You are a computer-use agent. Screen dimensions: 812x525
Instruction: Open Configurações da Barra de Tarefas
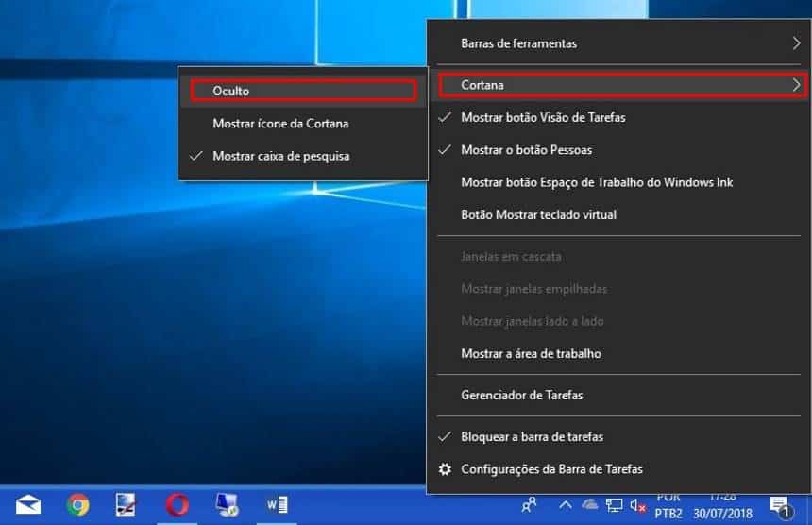click(618, 469)
